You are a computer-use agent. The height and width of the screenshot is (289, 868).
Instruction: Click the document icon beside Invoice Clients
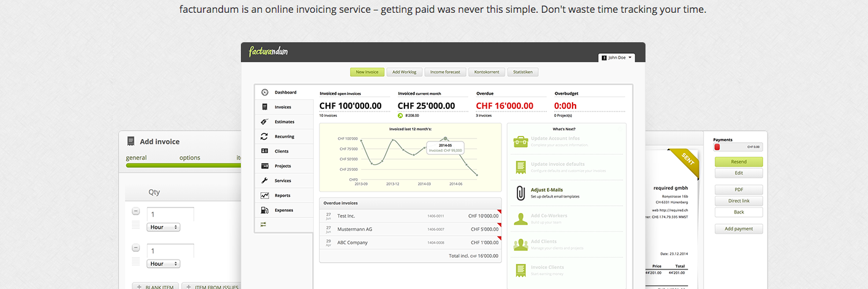coord(520,270)
